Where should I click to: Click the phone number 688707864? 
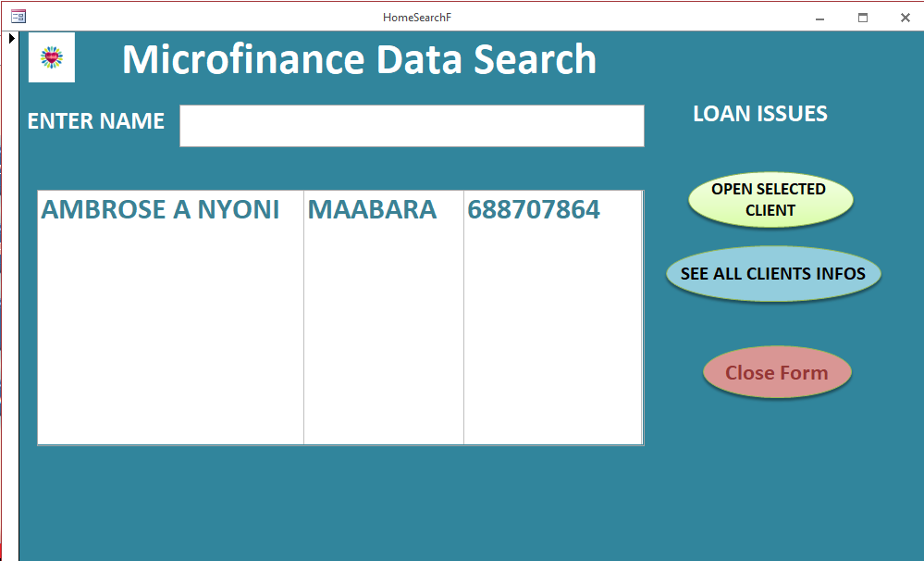(x=534, y=210)
